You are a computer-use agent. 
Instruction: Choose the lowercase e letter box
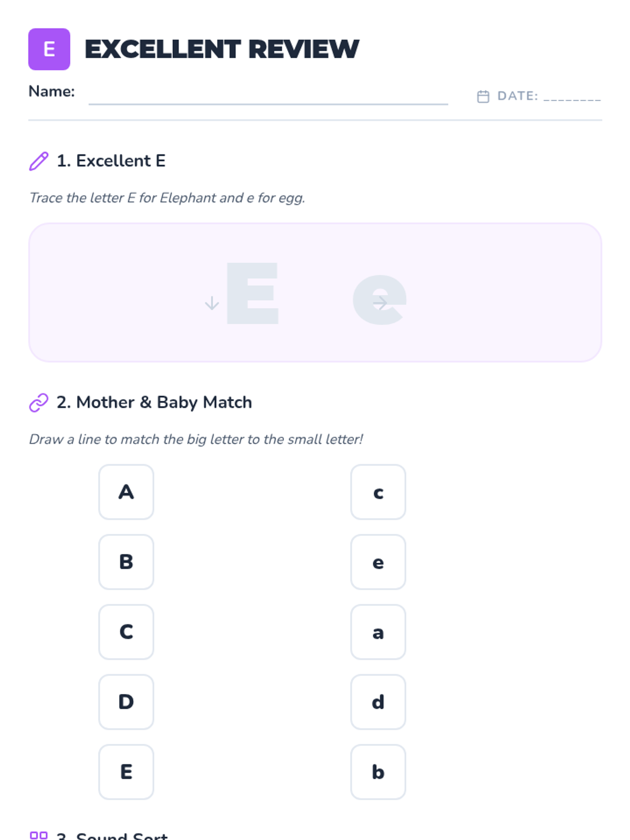click(x=378, y=562)
